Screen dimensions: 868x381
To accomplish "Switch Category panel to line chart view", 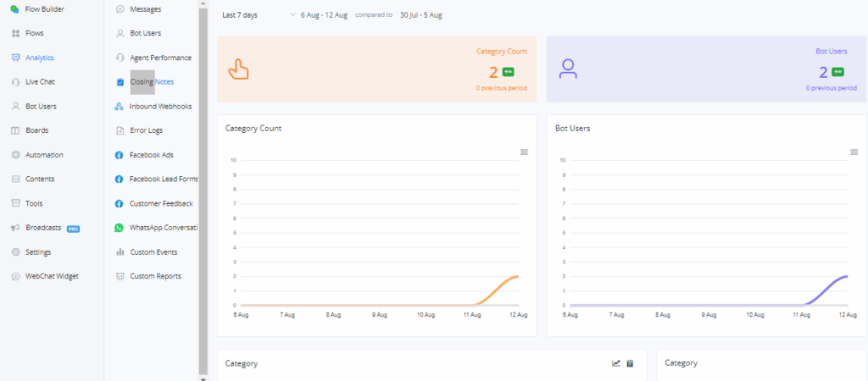I will (616, 363).
